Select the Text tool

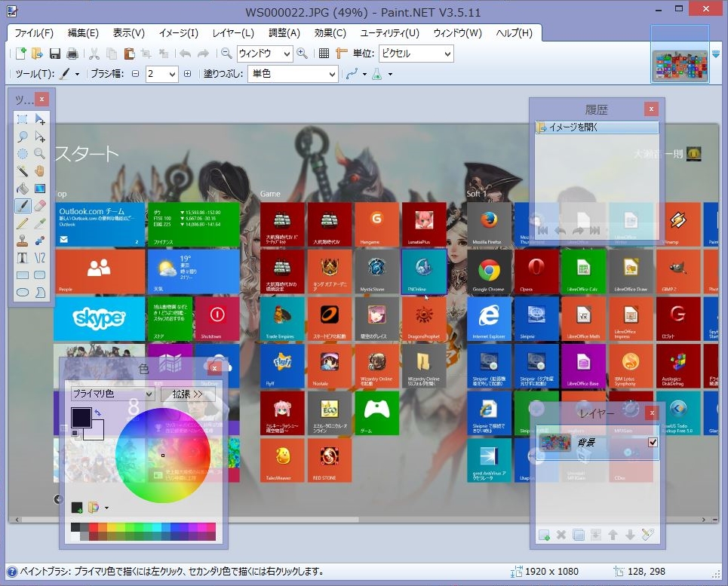(23, 257)
